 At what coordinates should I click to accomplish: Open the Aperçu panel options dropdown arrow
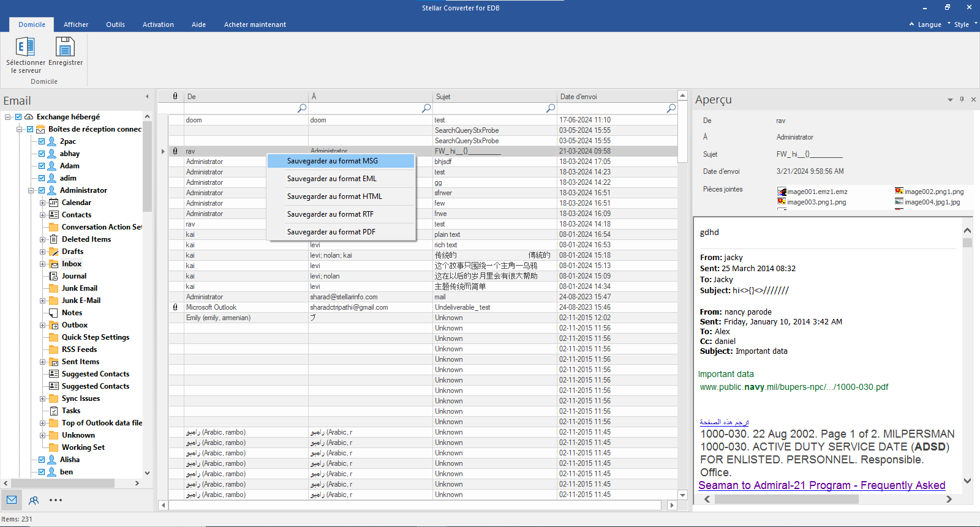pos(950,100)
